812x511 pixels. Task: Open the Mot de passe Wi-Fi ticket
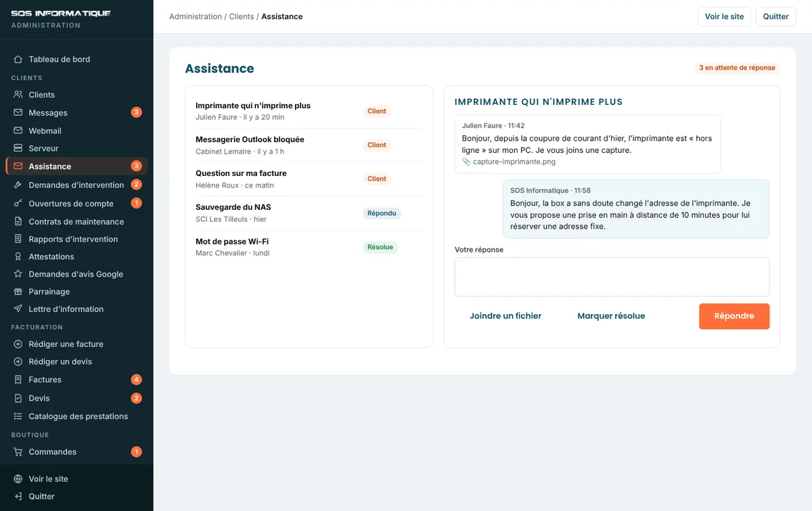(309, 247)
